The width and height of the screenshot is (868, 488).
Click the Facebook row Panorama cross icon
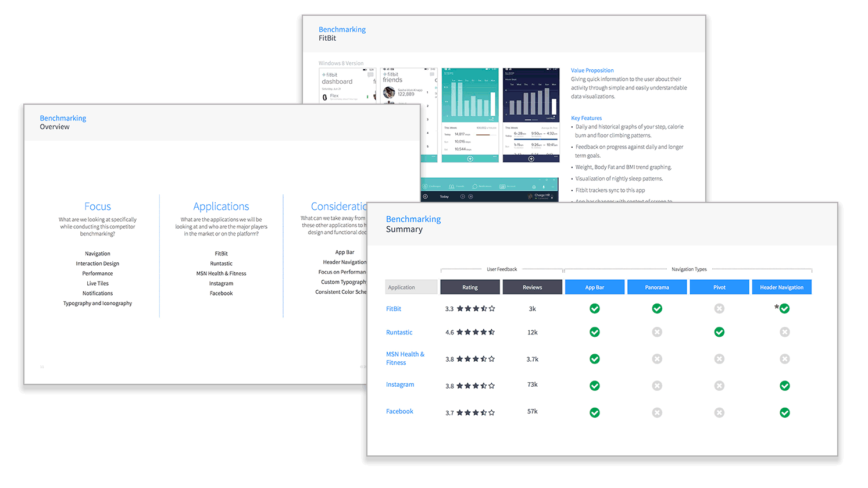click(657, 412)
